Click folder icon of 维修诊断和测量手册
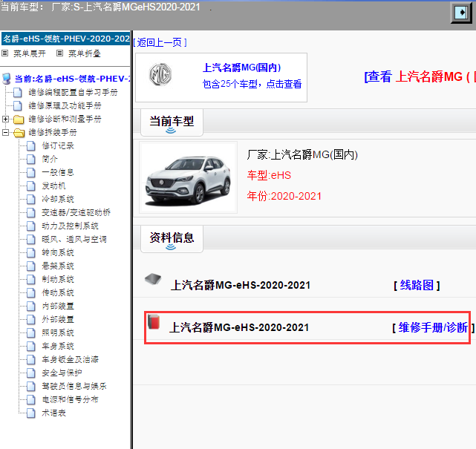 click(x=19, y=119)
